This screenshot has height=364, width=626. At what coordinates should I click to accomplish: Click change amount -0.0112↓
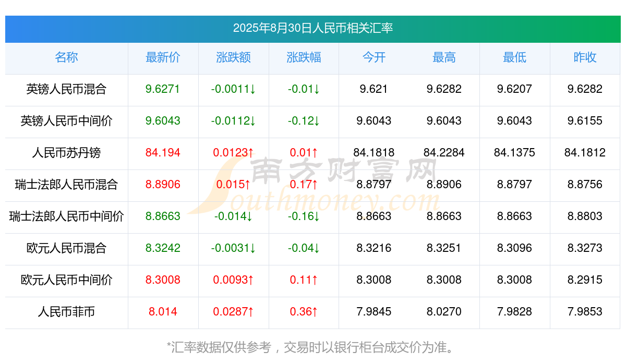point(233,121)
